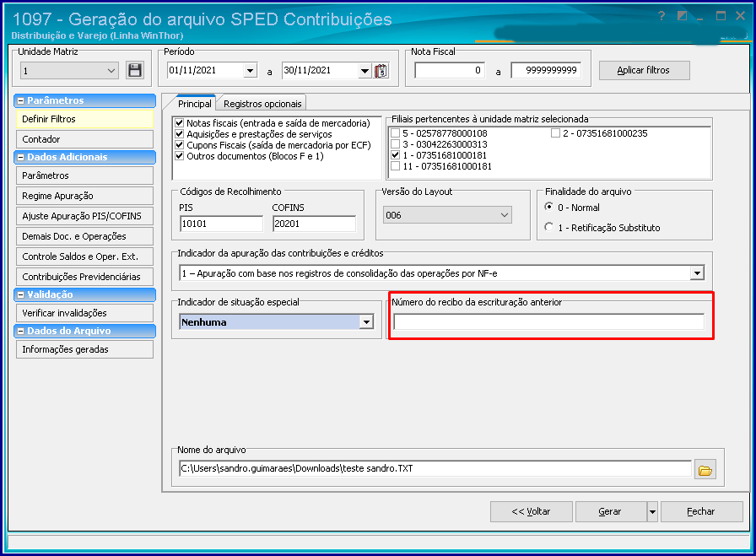Click the save icon beside Unidade Matriz
The height and width of the screenshot is (556, 756).
pyautogui.click(x=135, y=71)
